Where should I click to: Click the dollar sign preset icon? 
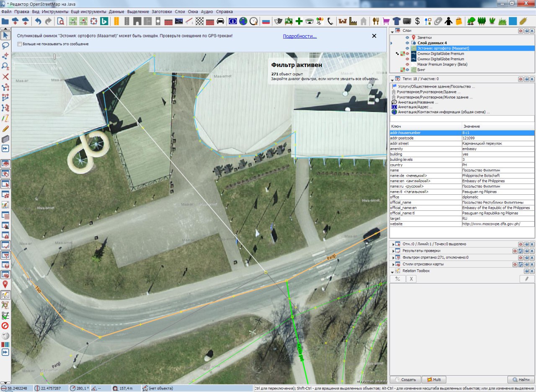pos(417,21)
